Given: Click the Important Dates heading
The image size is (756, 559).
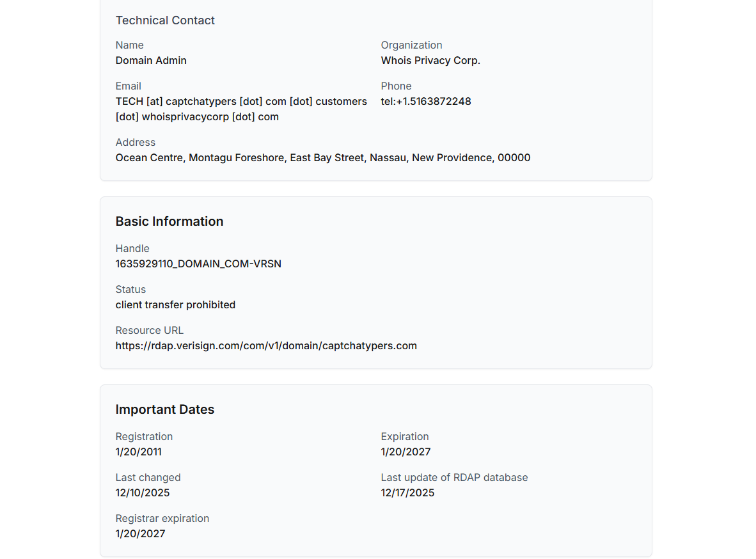Looking at the screenshot, I should (x=165, y=409).
